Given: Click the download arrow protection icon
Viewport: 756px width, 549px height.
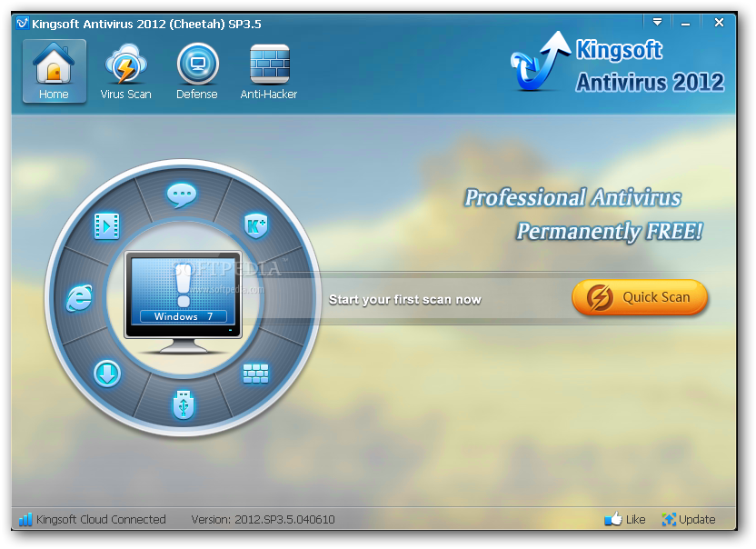Looking at the screenshot, I should coord(107,374).
